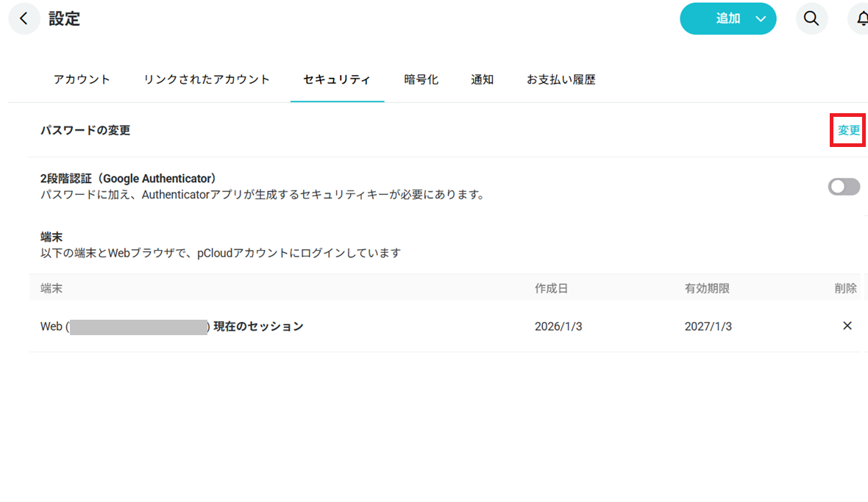Expand the 追加 button dropdown chevron
The image size is (868, 502).
point(761,19)
